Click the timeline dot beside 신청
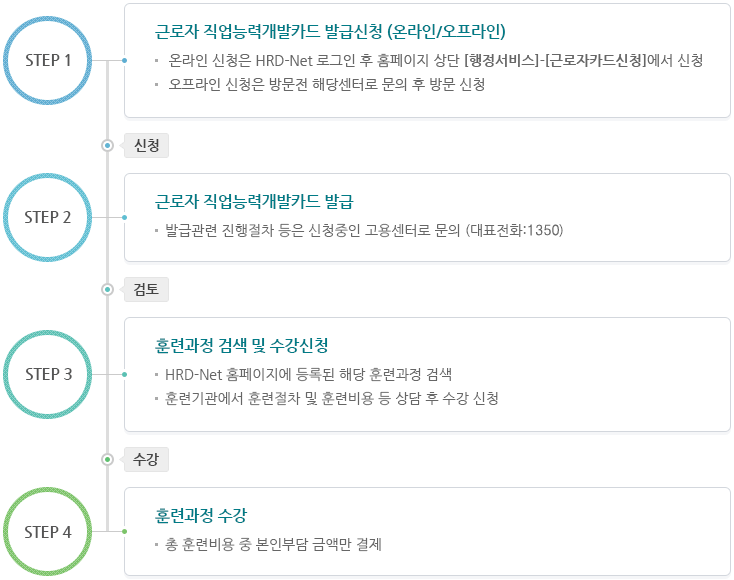 [x=107, y=145]
